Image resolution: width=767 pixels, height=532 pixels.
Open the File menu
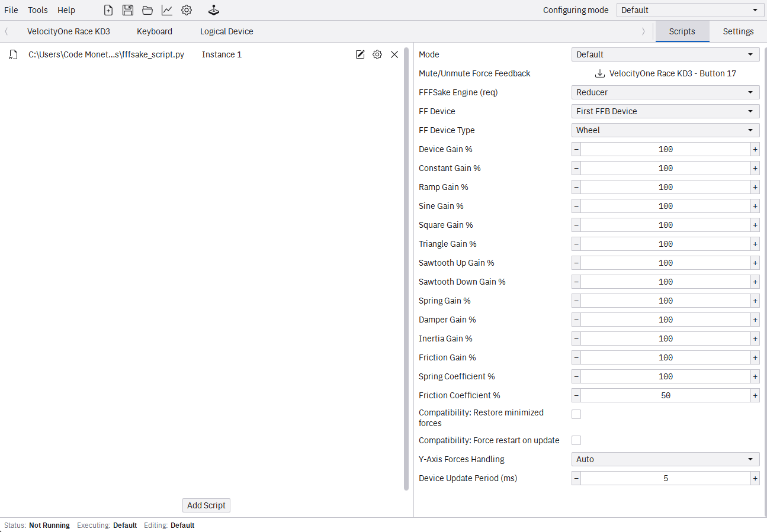[x=11, y=10]
